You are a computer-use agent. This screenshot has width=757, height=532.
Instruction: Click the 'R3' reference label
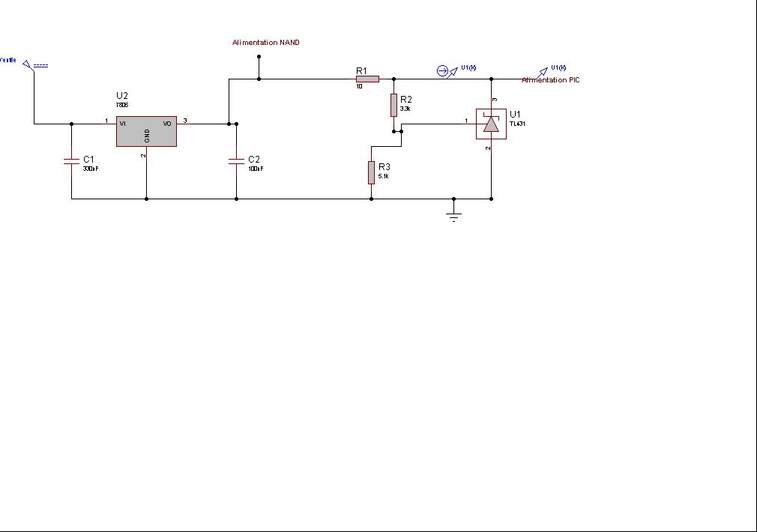[x=384, y=167]
